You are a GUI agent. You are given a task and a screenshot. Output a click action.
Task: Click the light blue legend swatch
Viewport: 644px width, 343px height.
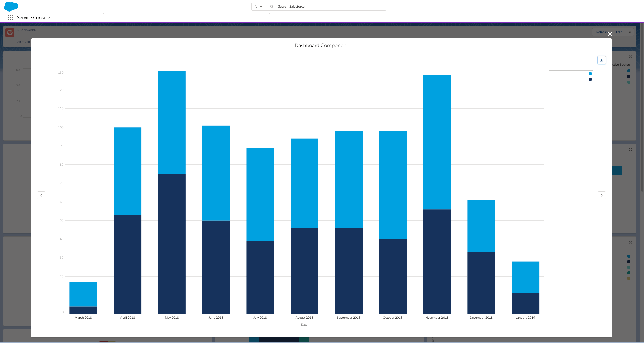point(590,74)
